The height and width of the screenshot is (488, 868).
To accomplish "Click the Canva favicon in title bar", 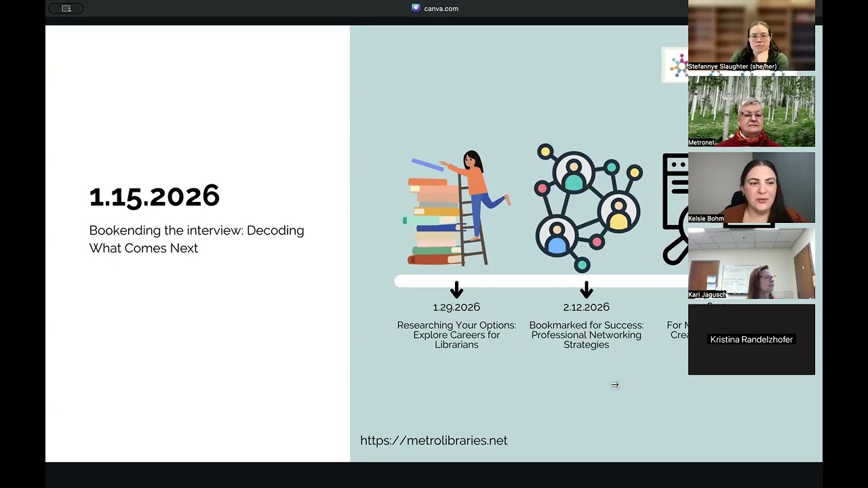I will (x=416, y=8).
